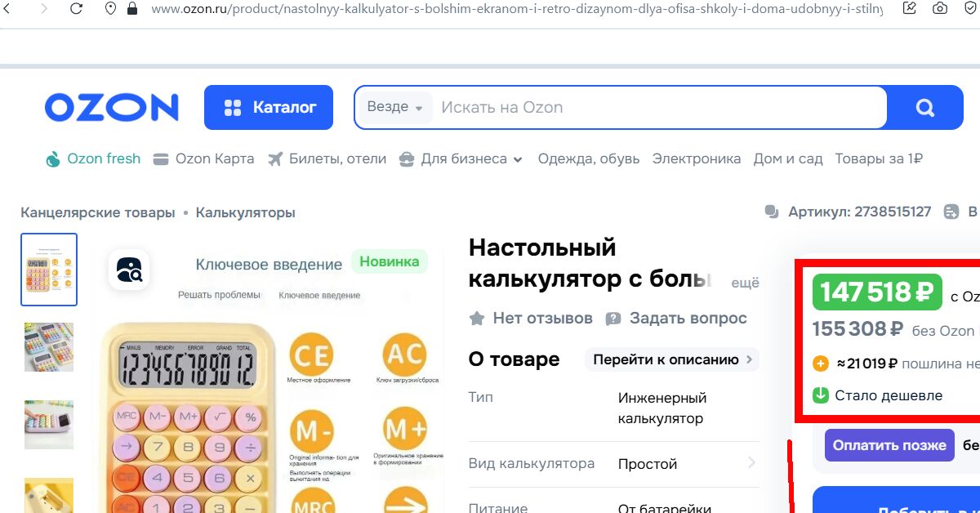Open the 'Калькуляторы' breadcrumb link
Screen dimensions: 980x513
click(244, 212)
